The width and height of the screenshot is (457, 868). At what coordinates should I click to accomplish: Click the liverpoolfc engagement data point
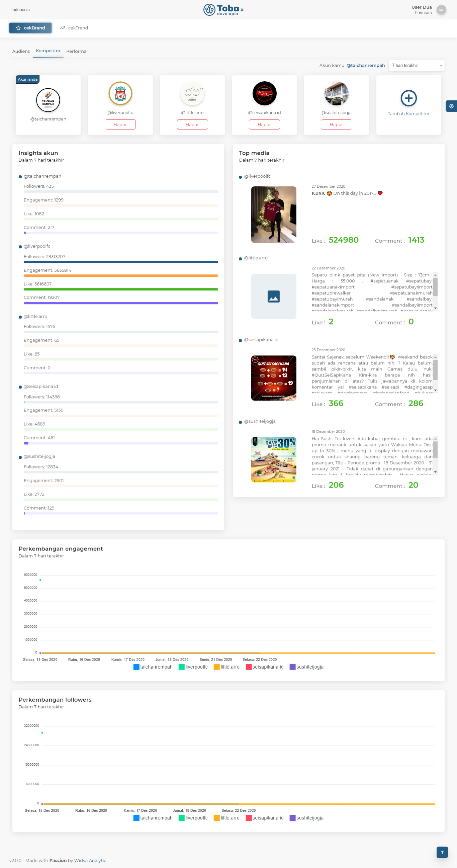click(40, 580)
